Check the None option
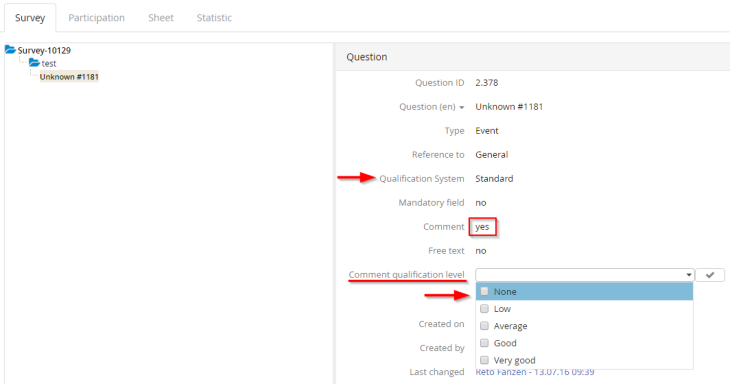 click(484, 291)
